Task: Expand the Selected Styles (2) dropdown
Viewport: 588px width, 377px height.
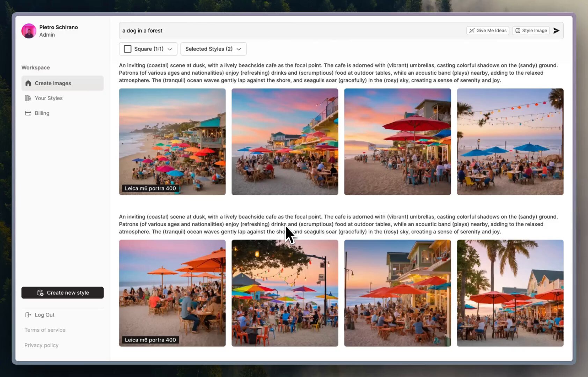Action: click(213, 49)
